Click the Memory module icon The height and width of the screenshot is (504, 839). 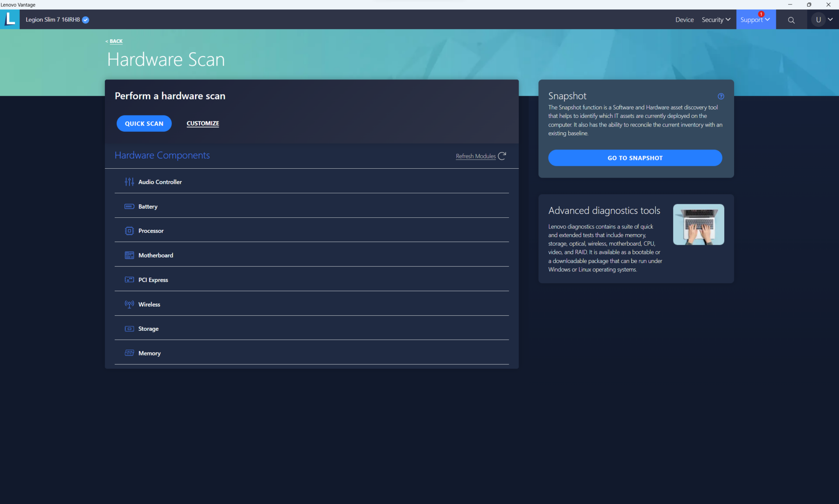pyautogui.click(x=129, y=353)
